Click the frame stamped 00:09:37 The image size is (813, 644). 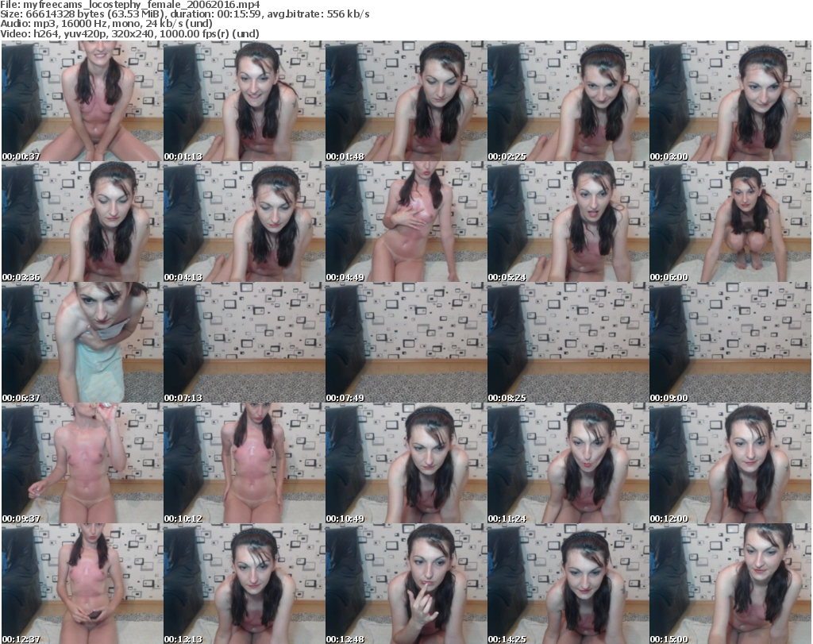click(x=82, y=464)
